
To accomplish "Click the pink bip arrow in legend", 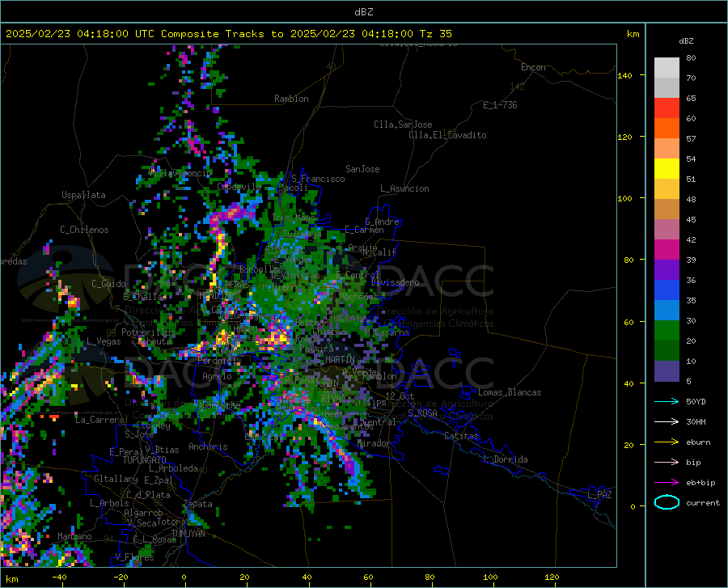I will coord(667,463).
